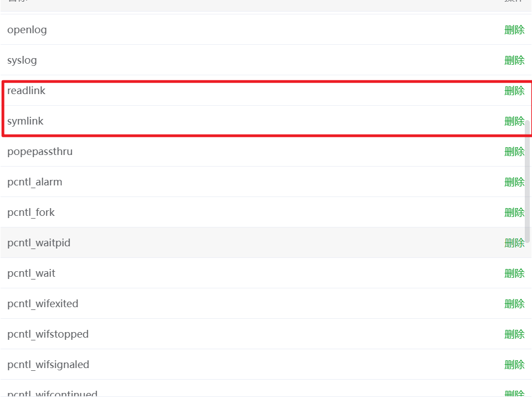Image resolution: width=532 pixels, height=414 pixels.
Task: Select the readlink function name
Action: click(26, 91)
